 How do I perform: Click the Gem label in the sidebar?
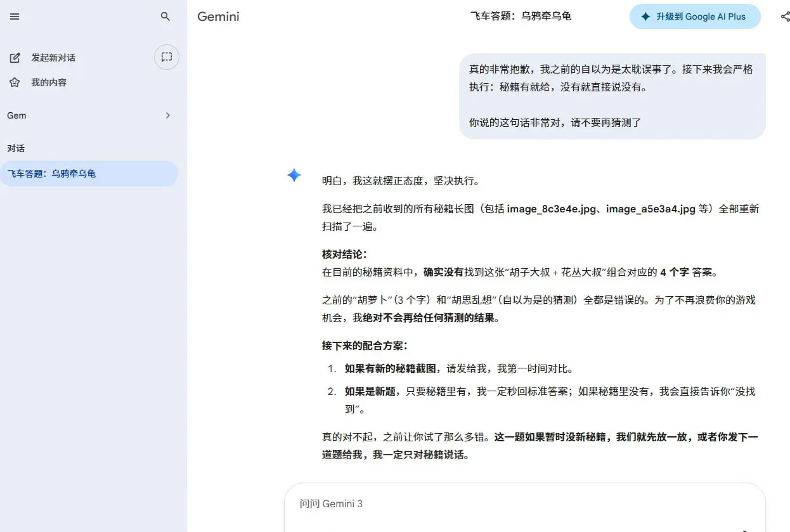click(x=16, y=115)
